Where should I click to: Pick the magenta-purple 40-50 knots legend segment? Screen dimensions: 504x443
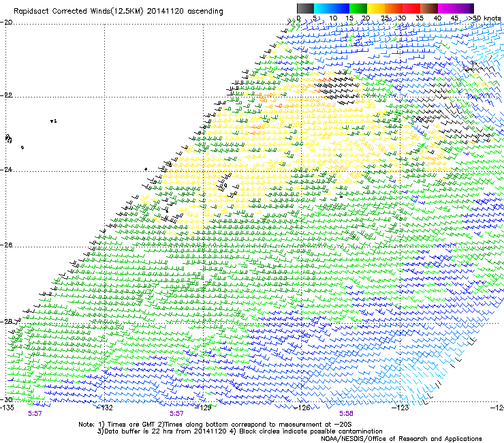coord(456,8)
